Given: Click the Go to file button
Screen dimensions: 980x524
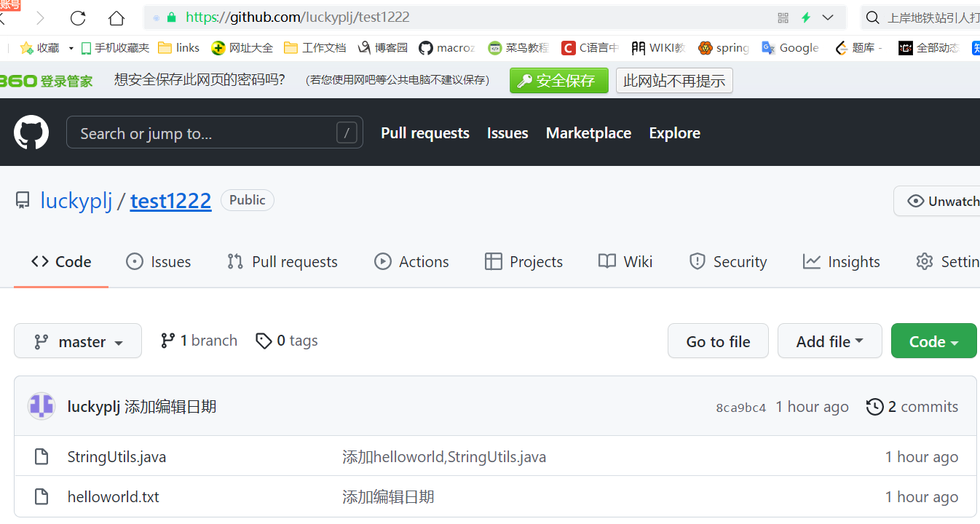Looking at the screenshot, I should 718,341.
